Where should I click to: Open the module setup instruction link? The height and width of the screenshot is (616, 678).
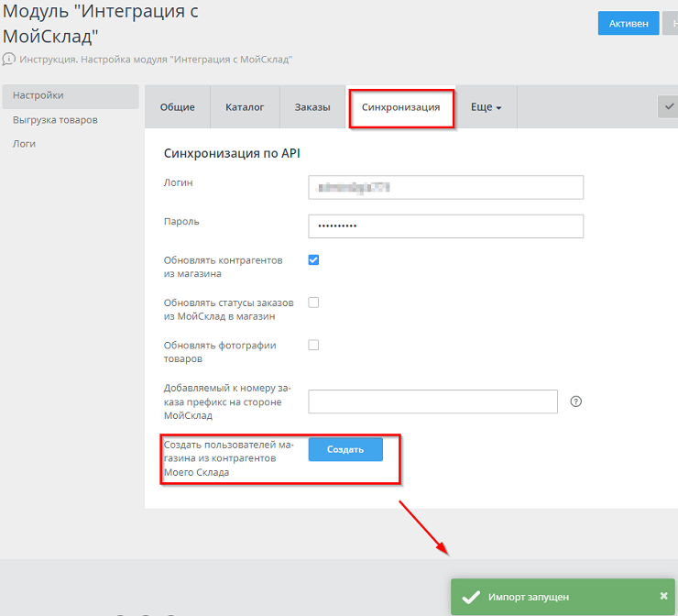coord(155,59)
